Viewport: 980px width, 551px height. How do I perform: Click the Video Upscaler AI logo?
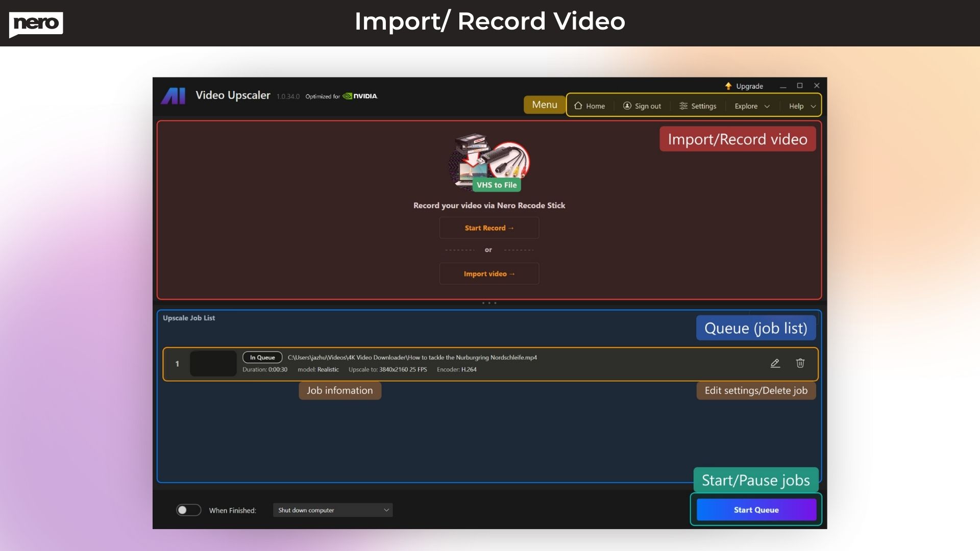[174, 95]
